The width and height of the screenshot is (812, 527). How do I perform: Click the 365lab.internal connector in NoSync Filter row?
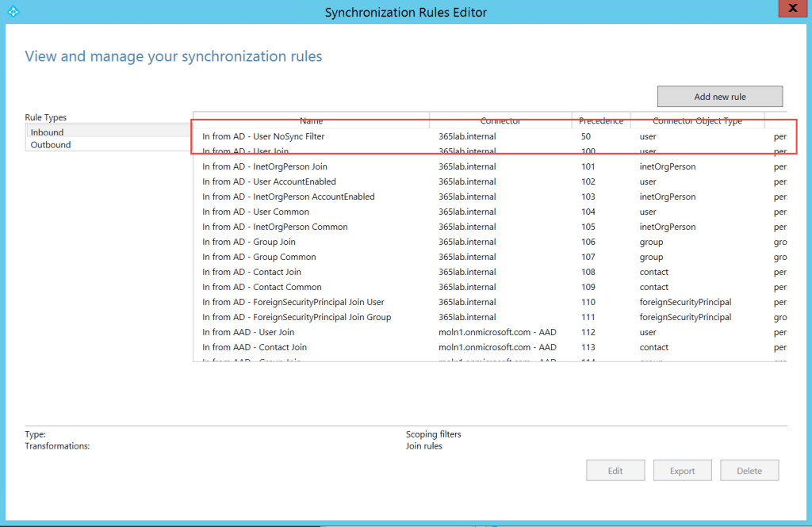click(467, 136)
